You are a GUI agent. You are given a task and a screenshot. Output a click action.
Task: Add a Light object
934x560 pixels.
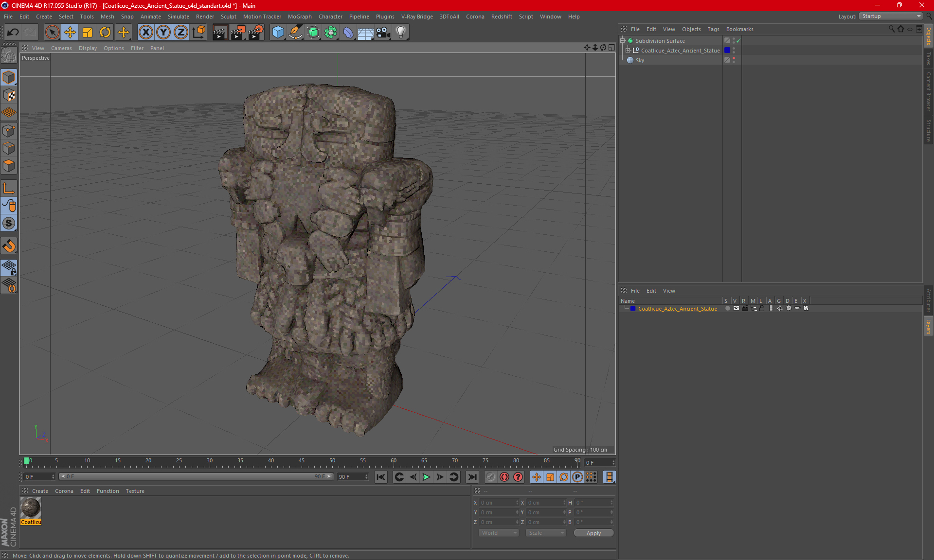[401, 33]
